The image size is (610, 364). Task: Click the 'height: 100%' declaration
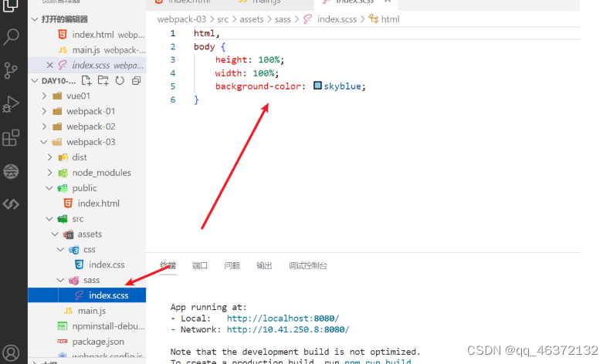coord(249,60)
